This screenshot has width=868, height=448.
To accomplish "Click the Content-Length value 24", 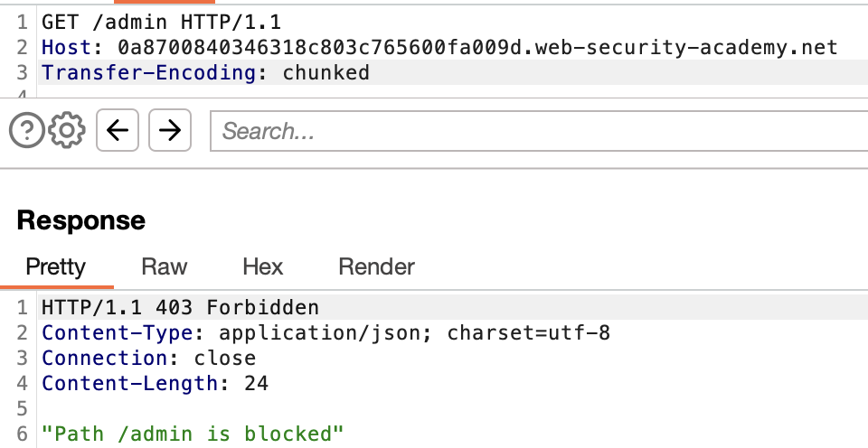I will pos(256,383).
